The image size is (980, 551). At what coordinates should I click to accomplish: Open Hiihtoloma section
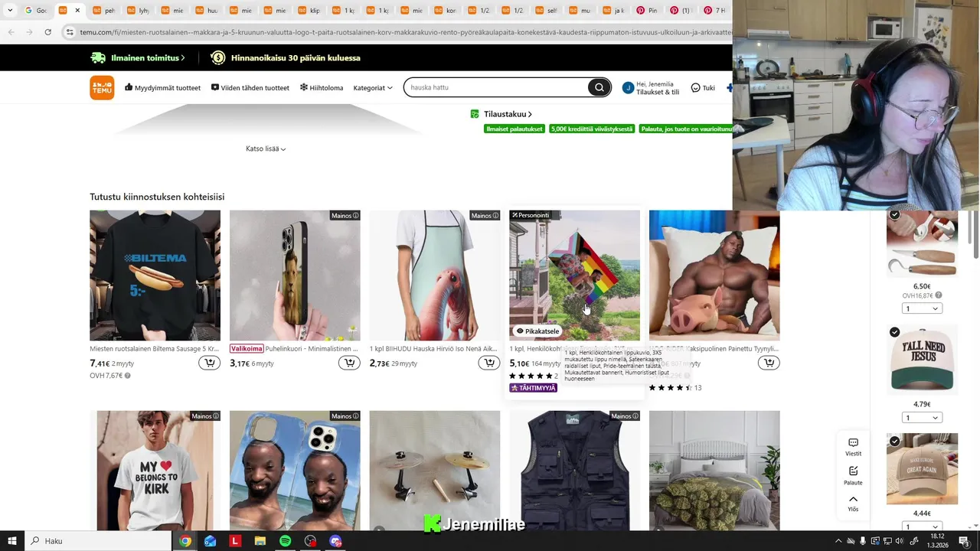click(322, 88)
